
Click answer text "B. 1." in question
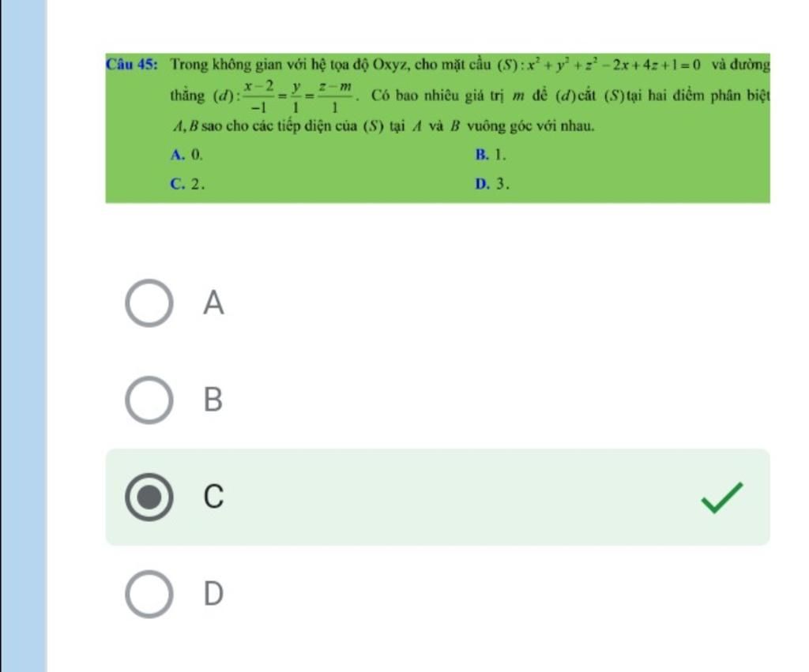[490, 155]
